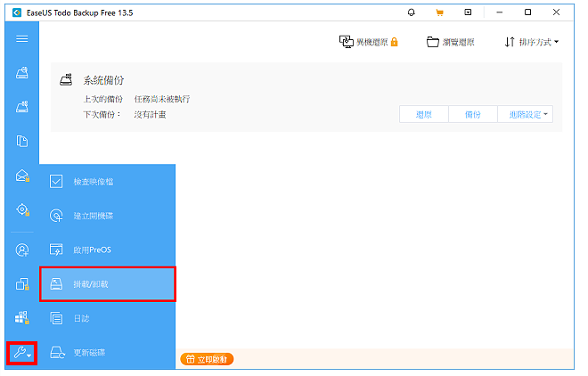Click the 沒有計畫 schedule text
This screenshot has height=376, width=588.
pyautogui.click(x=150, y=114)
